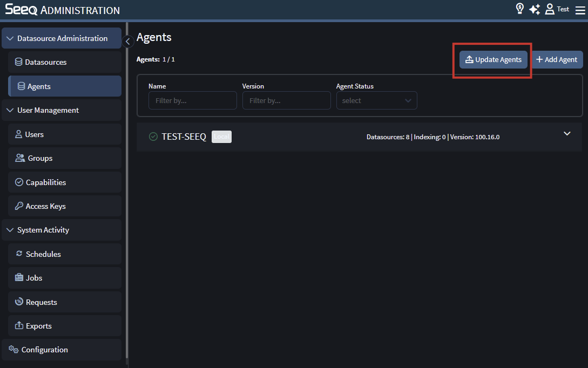Click the Test user profile icon

tap(550, 9)
